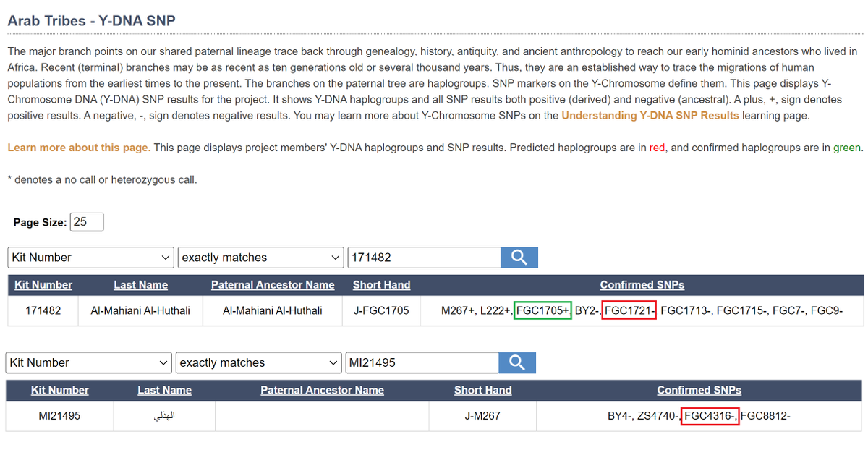Open the Kit Number dropdown above kit 171482
868x463 pixels.
click(x=91, y=258)
